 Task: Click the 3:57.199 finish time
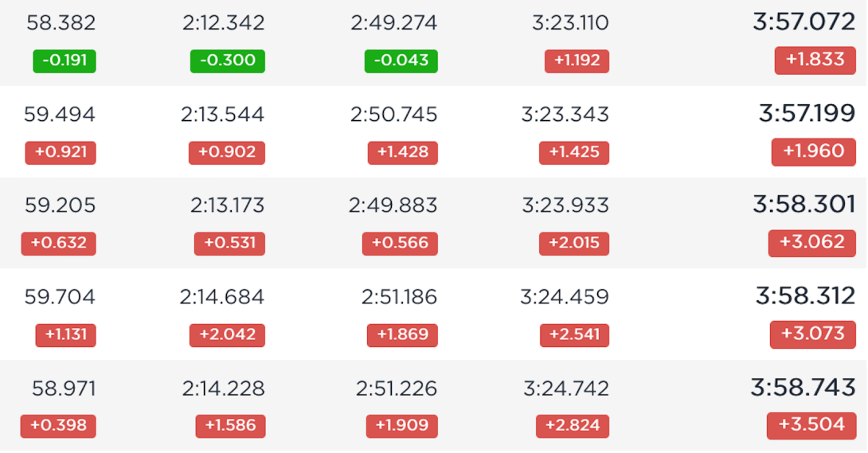[x=807, y=113]
